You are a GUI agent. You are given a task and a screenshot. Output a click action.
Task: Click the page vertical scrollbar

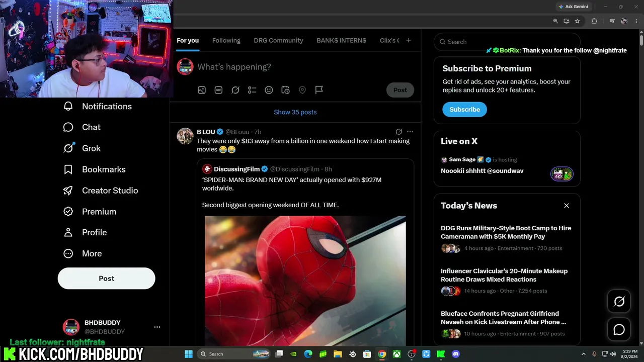[x=641, y=40]
